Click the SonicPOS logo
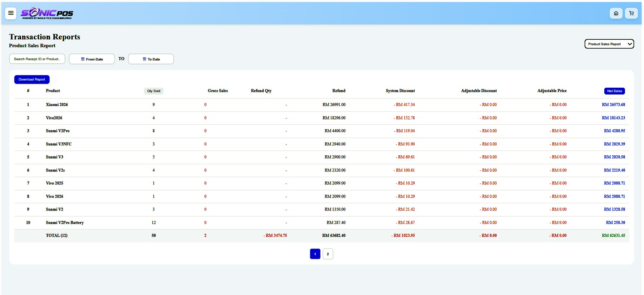 47,13
